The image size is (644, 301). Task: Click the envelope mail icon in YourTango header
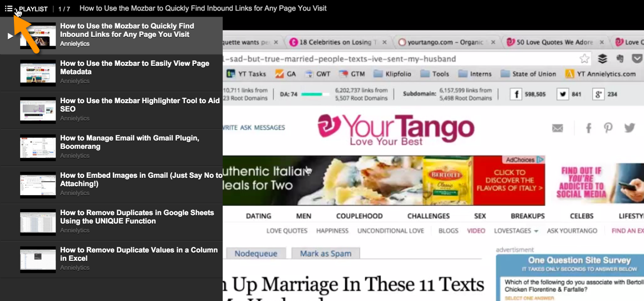557,128
